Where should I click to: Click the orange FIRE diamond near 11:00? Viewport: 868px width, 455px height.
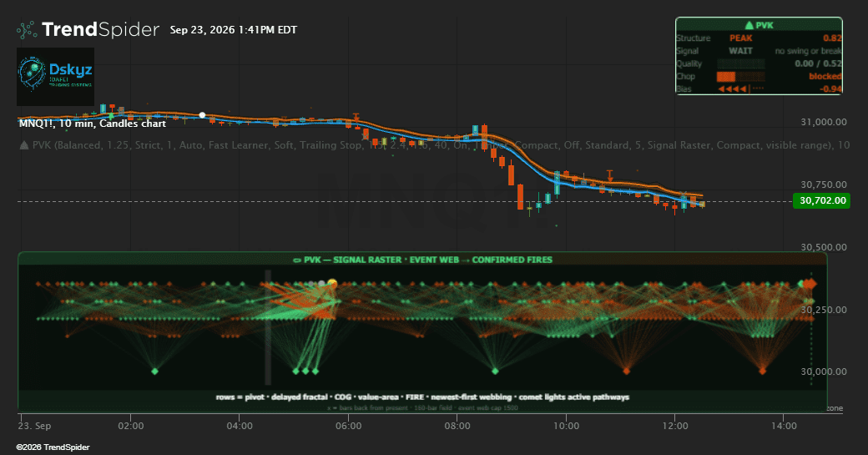pyautogui.click(x=627, y=371)
